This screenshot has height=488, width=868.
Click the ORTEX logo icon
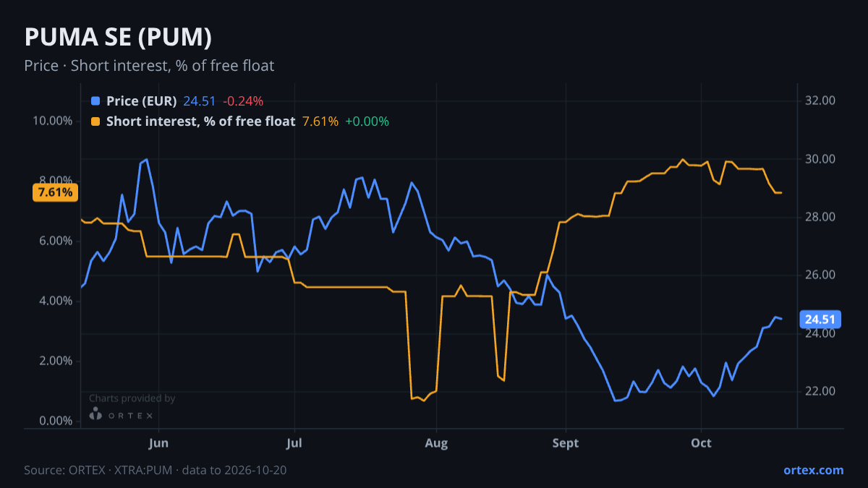[x=95, y=414]
